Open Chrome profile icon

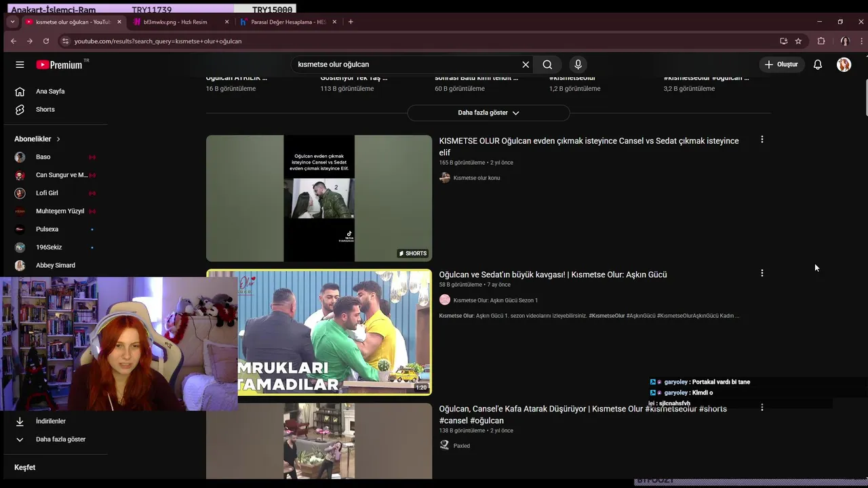click(844, 41)
